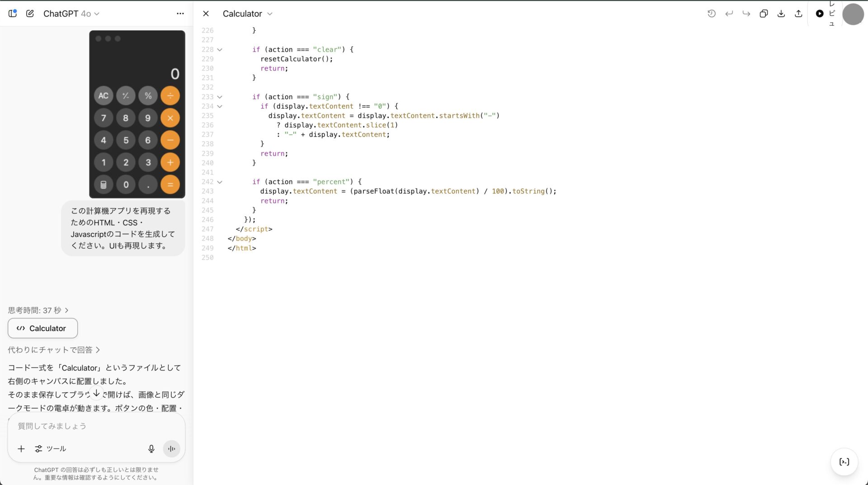Collapse code fold at line 242
Screen dimensions: 868x485
pyautogui.click(x=220, y=182)
